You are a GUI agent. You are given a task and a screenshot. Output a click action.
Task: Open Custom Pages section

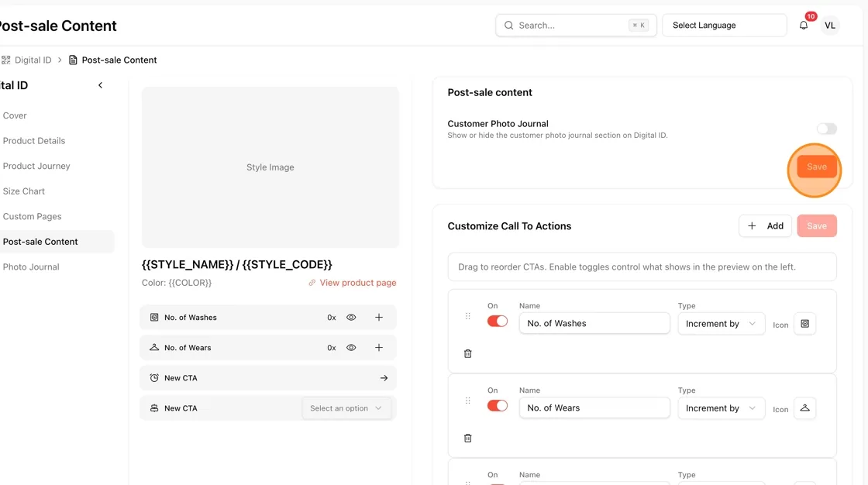click(32, 216)
